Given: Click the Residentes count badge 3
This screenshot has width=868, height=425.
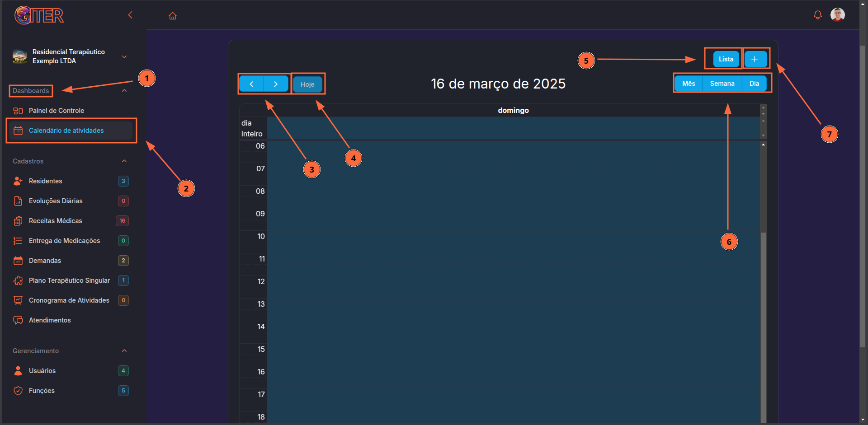Looking at the screenshot, I should [123, 181].
